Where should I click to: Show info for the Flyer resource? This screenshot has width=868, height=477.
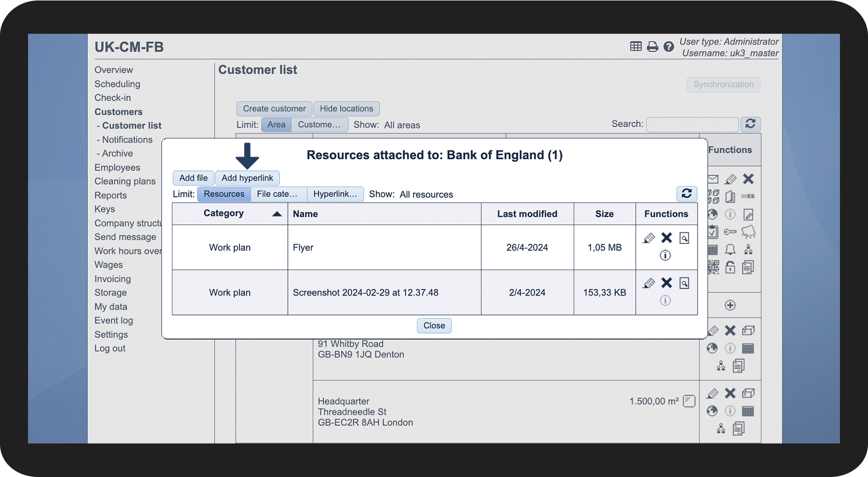point(665,255)
